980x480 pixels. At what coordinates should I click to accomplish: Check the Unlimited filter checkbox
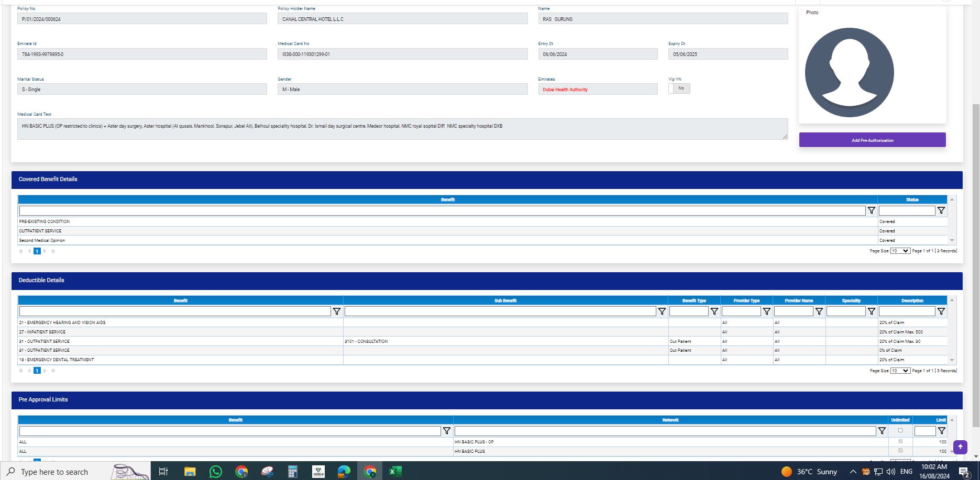point(900,430)
